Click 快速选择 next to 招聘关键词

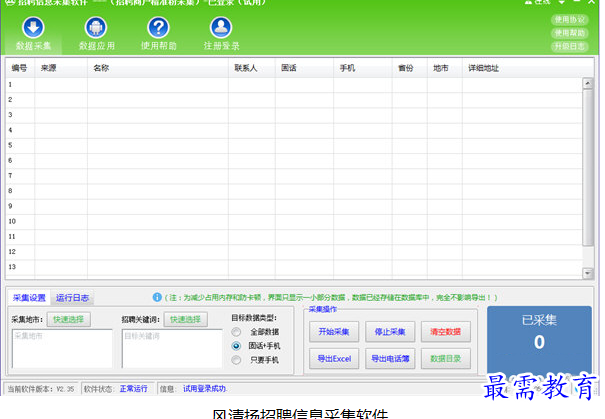click(186, 319)
